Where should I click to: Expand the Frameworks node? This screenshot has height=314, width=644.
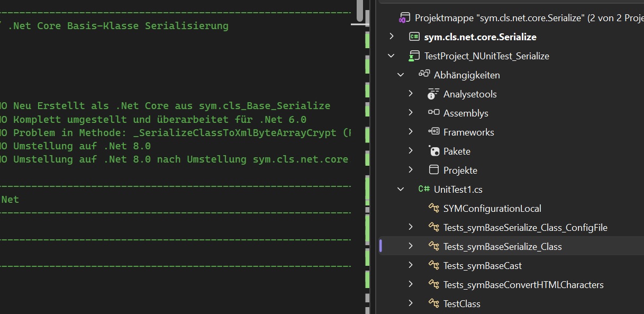410,132
